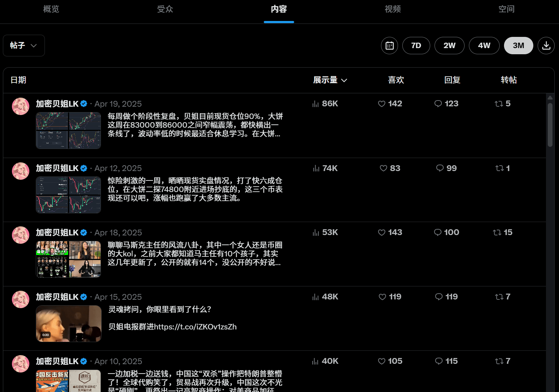Click date Apr 12, 2025
The width and height of the screenshot is (559, 392).
click(118, 169)
